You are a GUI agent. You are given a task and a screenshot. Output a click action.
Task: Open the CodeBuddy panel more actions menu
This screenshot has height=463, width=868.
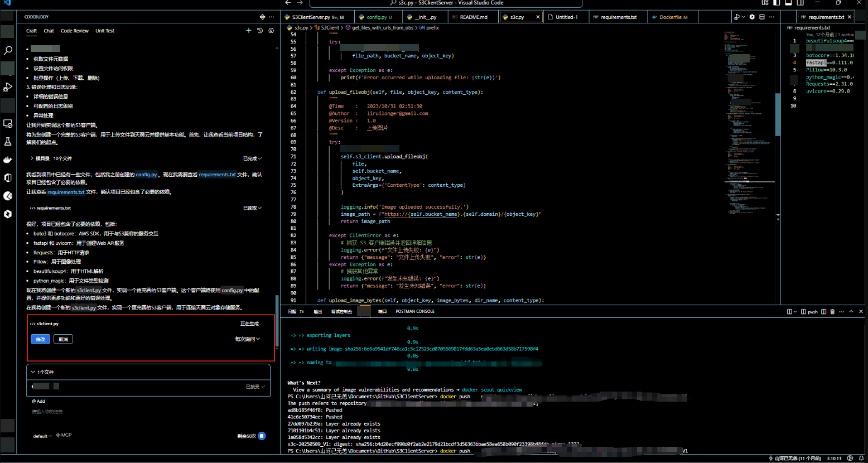click(x=272, y=17)
